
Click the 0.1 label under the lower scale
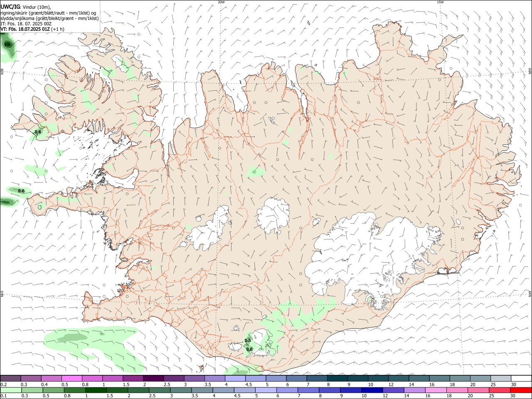(x=4, y=396)
